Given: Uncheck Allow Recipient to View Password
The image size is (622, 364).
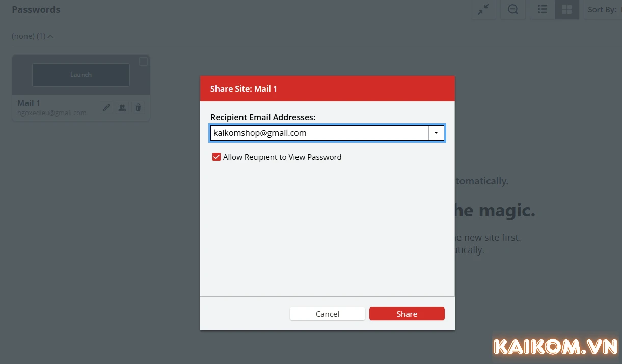Looking at the screenshot, I should pyautogui.click(x=217, y=157).
